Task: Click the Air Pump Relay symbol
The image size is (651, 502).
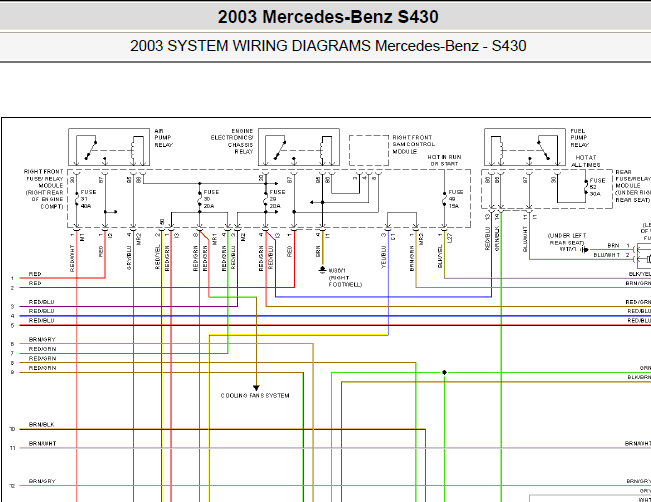Action: click(x=109, y=147)
